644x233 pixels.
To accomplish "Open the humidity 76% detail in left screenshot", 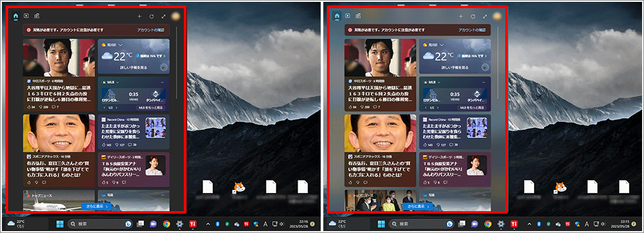I will pos(150,56).
